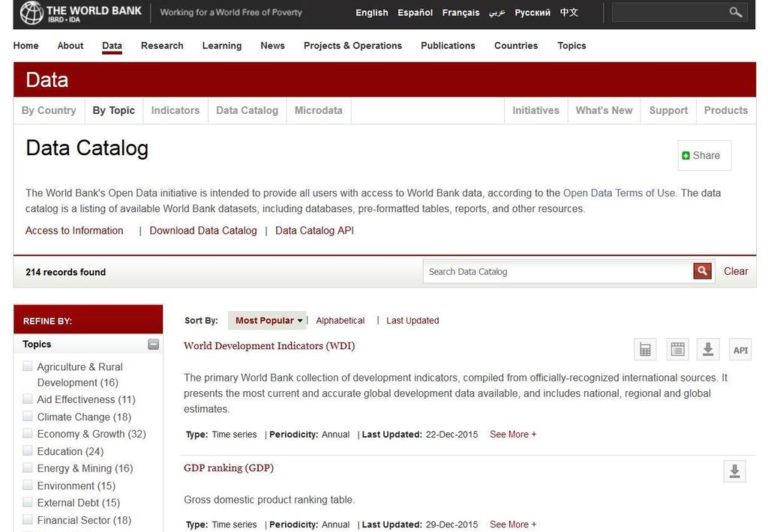This screenshot has height=532, width=768.
Task: Open World Development Indicators (WDI) title link
Action: point(269,345)
